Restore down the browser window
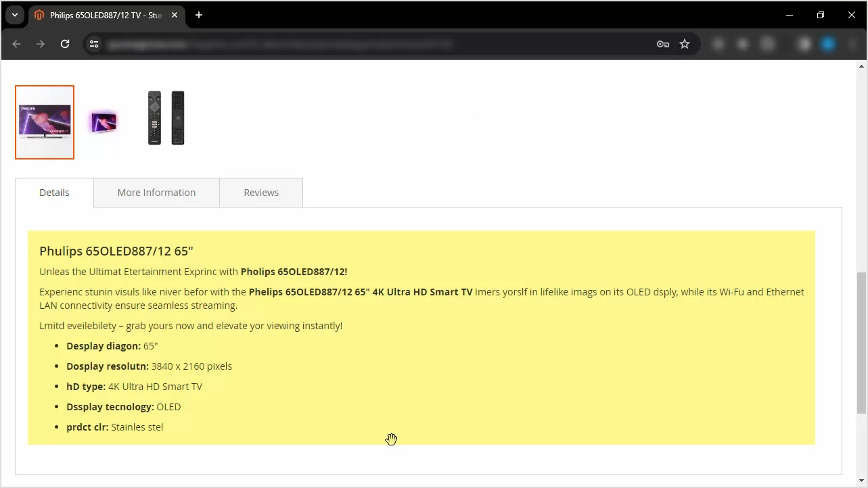Screen dimensions: 868x488 tap(821, 15)
